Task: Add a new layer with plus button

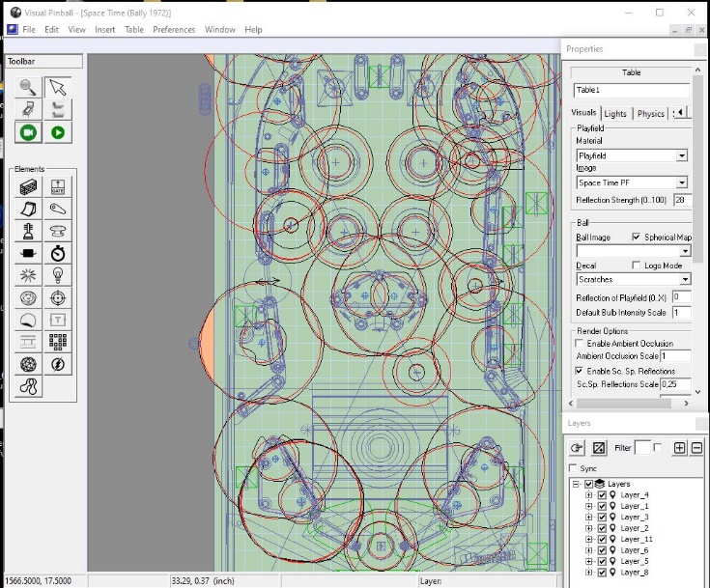Action: point(680,448)
